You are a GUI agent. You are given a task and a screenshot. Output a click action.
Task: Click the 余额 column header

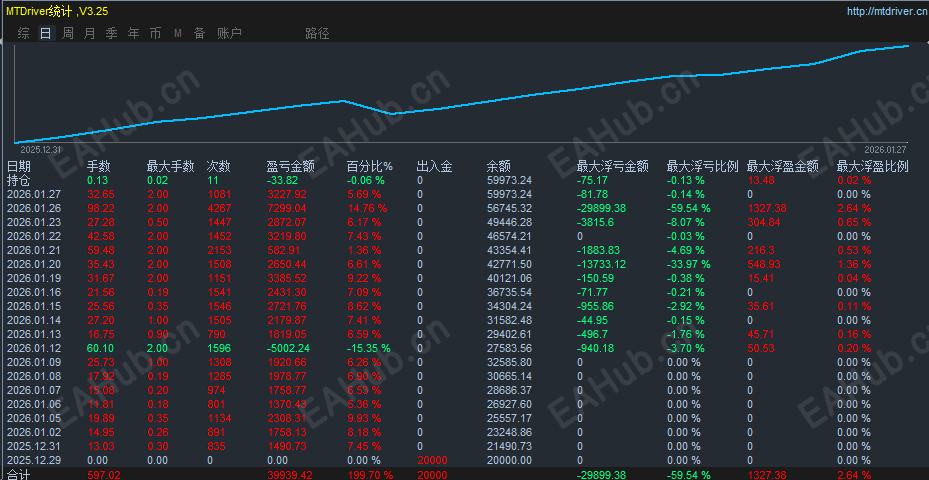pos(499,167)
